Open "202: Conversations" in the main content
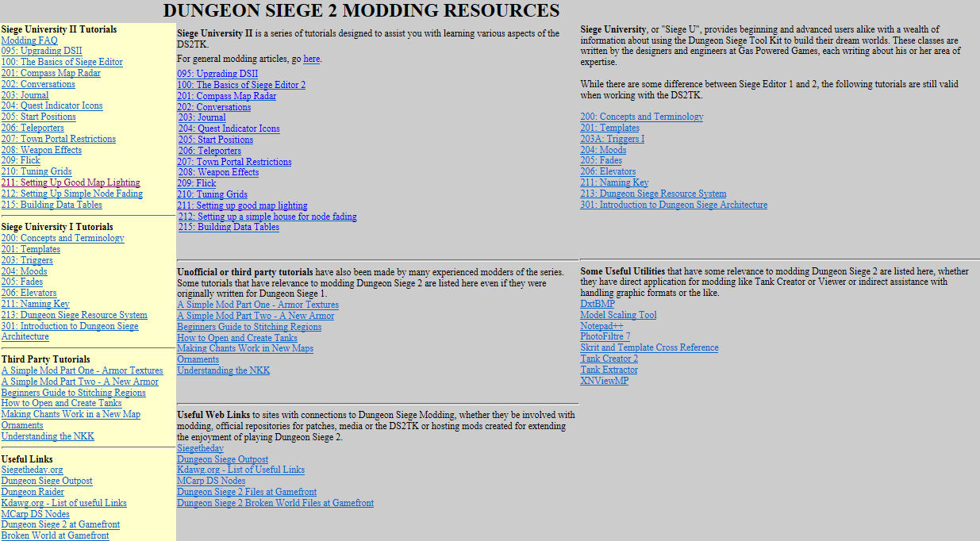This screenshot has height=541, width=980. pos(214,107)
